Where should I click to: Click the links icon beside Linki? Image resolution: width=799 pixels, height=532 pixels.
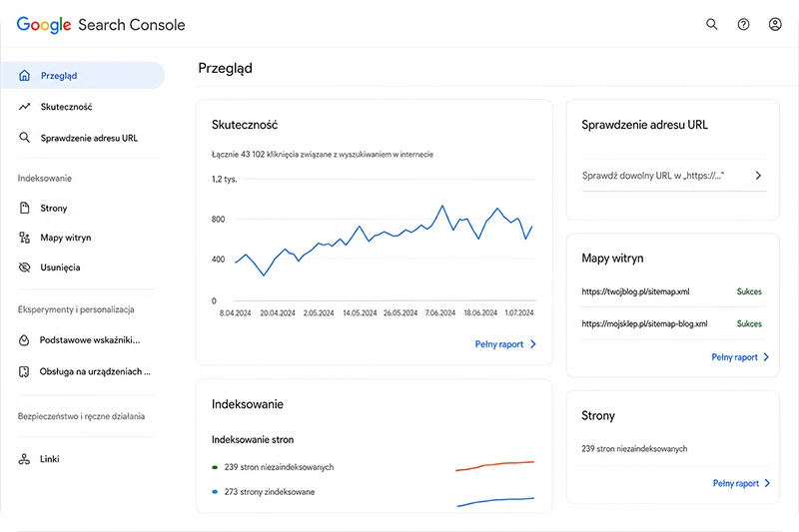point(24,459)
